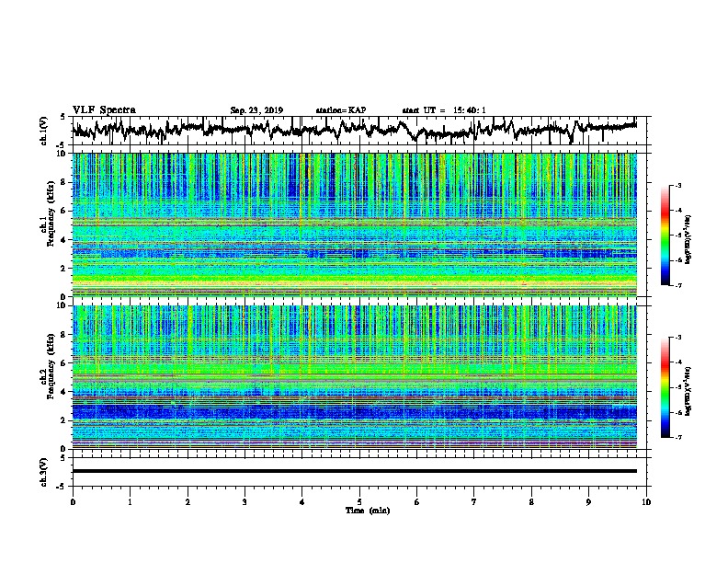
Task: Click the "Time (min)" axis label
Action: 368,511
